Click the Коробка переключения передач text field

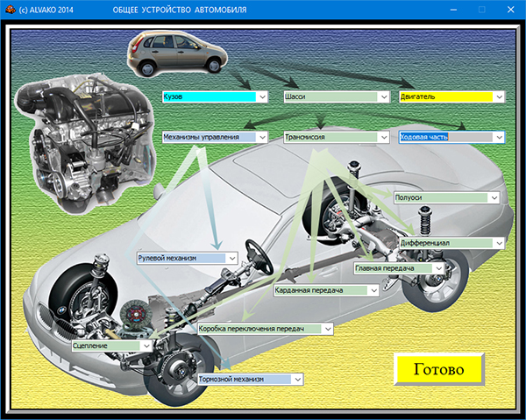click(x=260, y=329)
